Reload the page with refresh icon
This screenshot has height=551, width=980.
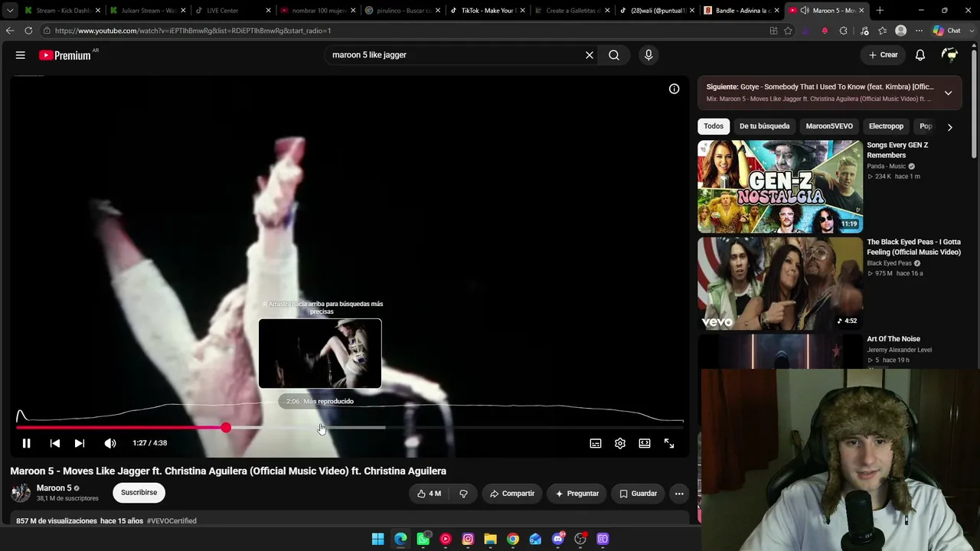click(28, 31)
